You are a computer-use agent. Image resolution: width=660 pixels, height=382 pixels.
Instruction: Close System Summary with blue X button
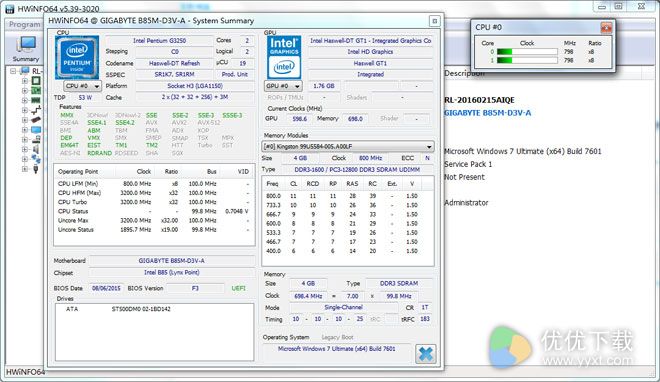tap(426, 354)
